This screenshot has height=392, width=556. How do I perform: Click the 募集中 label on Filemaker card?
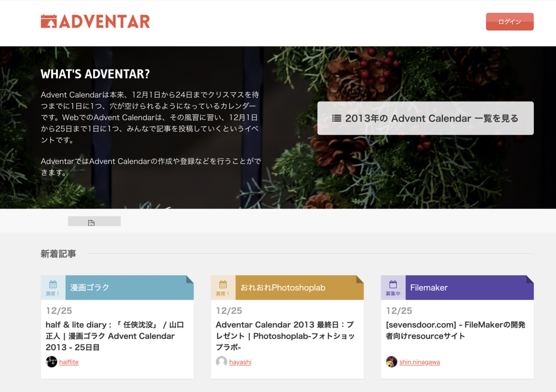393,294
